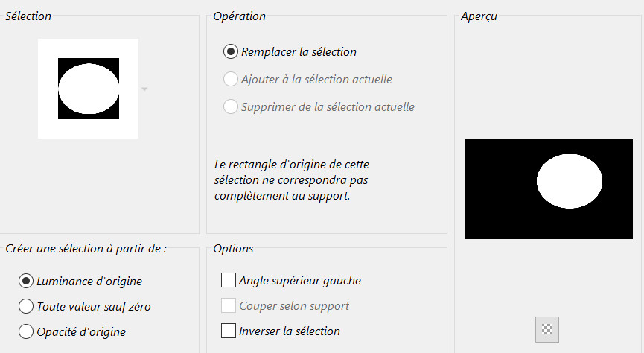
Task: Enable the "Angle supérieur gauche" checkbox
Action: (229, 281)
